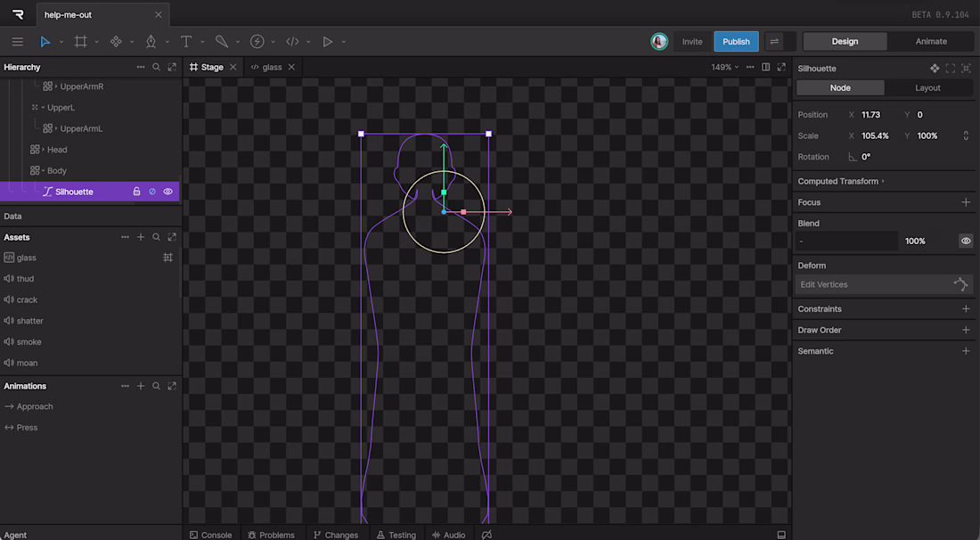Choose the Artboard frame tool
The image size is (980, 540).
80,42
